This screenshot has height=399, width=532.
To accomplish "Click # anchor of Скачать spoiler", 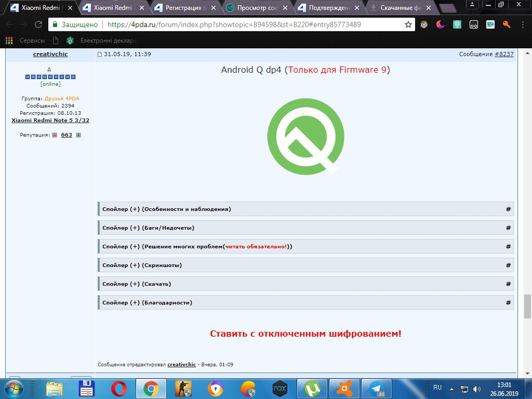I will coord(508,284).
